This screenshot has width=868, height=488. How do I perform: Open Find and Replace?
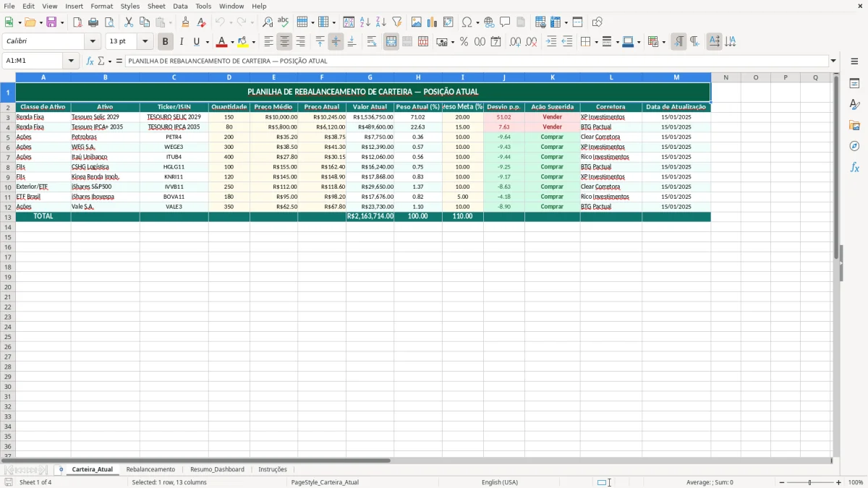(268, 22)
